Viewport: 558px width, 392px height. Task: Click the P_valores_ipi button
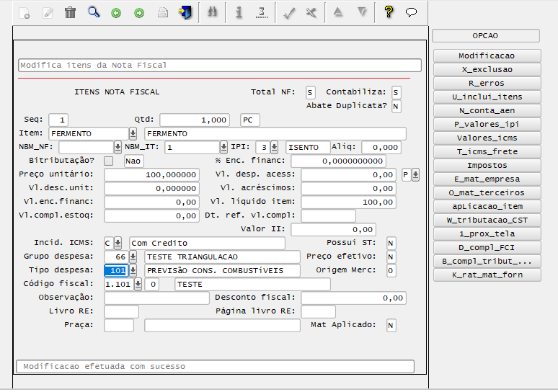[487, 124]
